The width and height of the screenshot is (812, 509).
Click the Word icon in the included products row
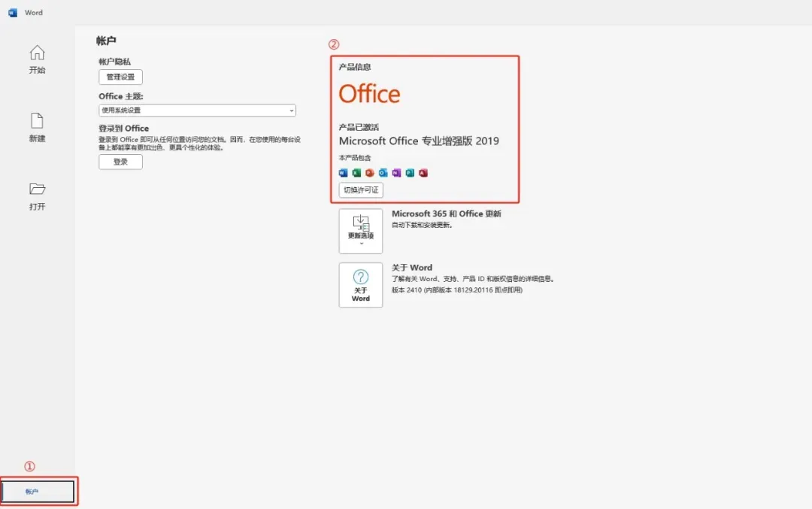[x=343, y=173]
